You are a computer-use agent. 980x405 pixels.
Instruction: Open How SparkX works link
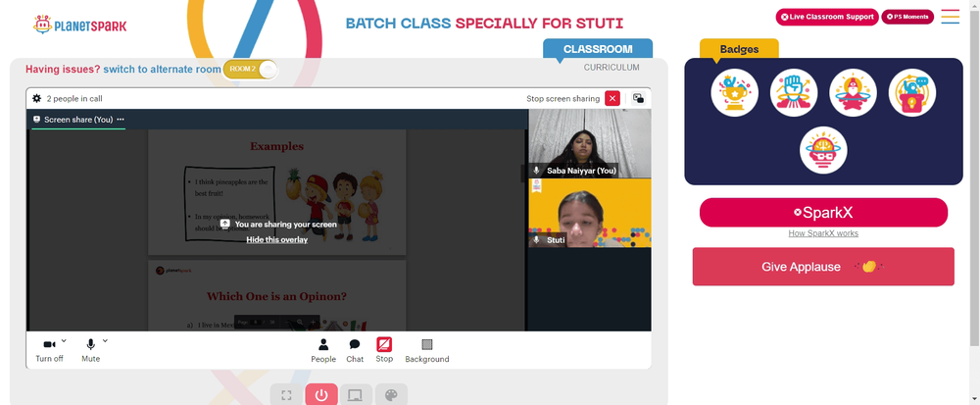click(823, 233)
